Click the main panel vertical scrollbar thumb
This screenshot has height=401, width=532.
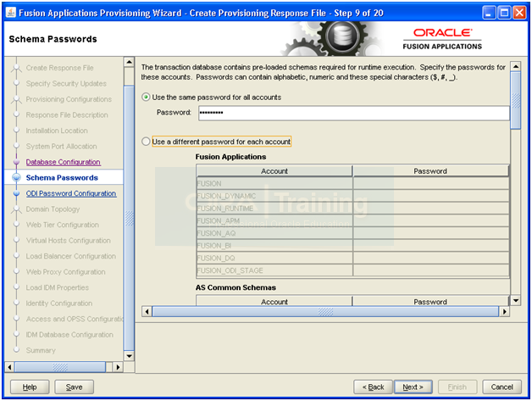(516, 100)
